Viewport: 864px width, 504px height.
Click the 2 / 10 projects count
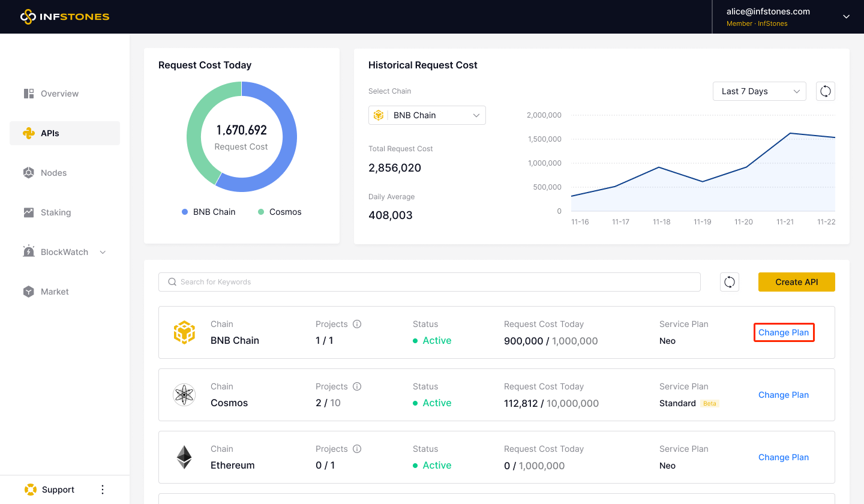[x=328, y=403]
